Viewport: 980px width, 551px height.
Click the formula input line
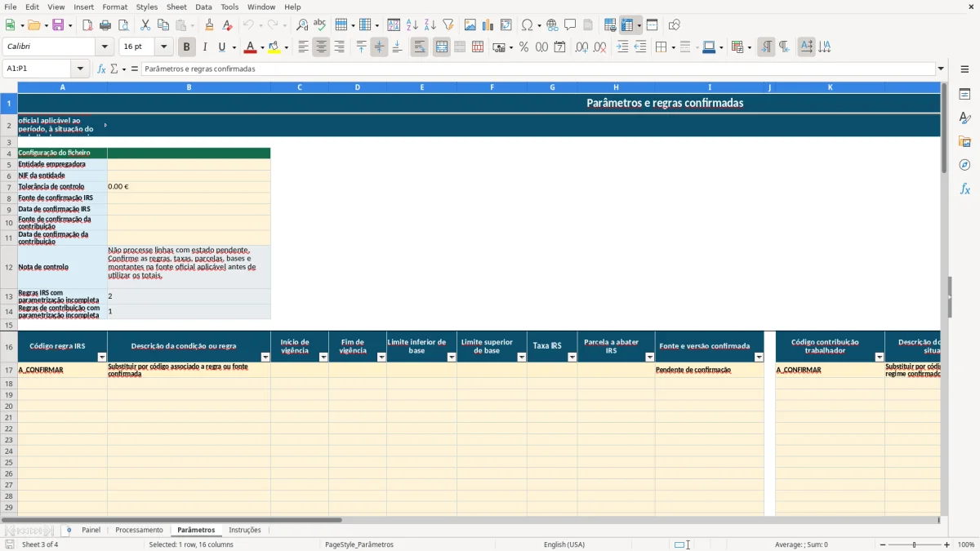[x=538, y=69]
